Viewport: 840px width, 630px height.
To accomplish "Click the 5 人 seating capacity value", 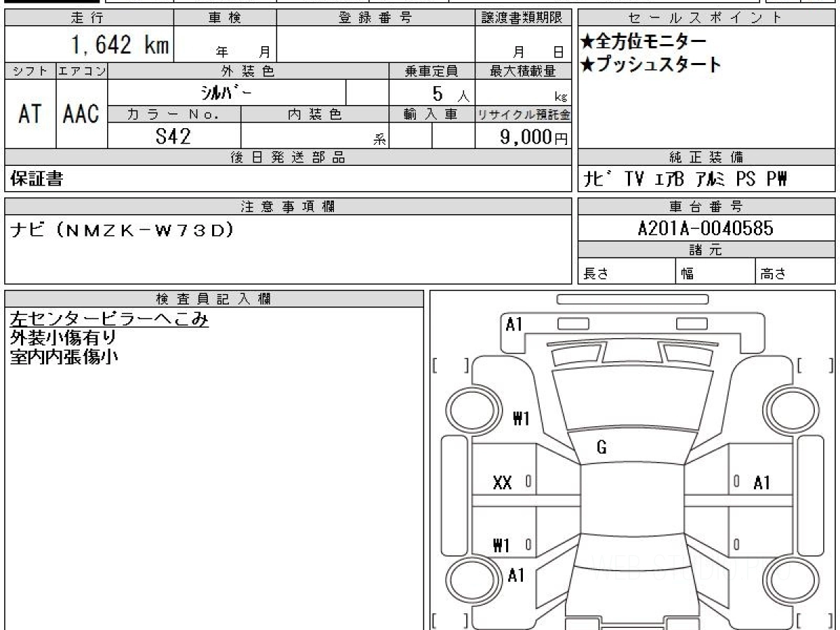I will 450,94.
